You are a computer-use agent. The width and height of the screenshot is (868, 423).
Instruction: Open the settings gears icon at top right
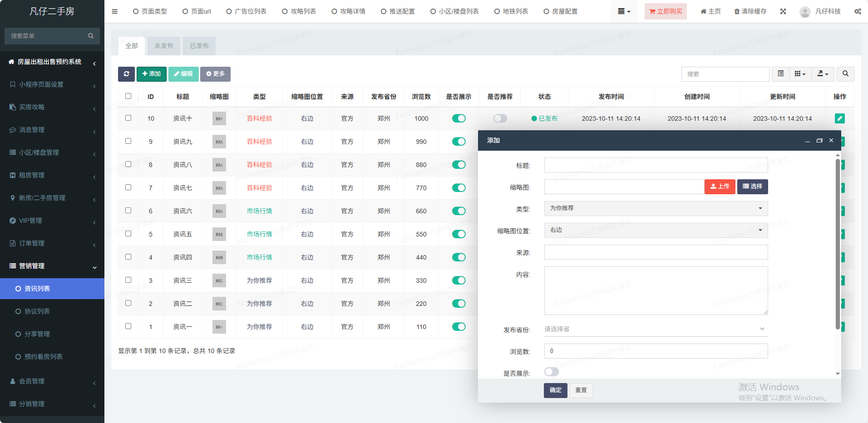coord(858,11)
